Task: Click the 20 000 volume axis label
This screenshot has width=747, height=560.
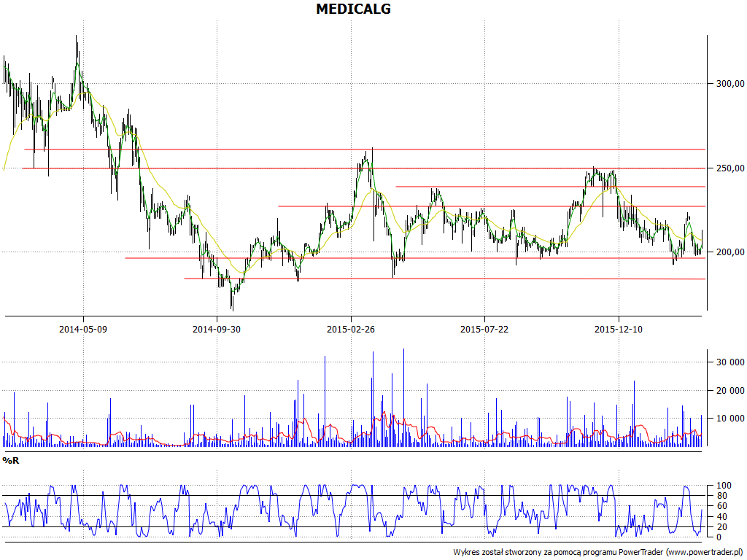Action: click(730, 391)
